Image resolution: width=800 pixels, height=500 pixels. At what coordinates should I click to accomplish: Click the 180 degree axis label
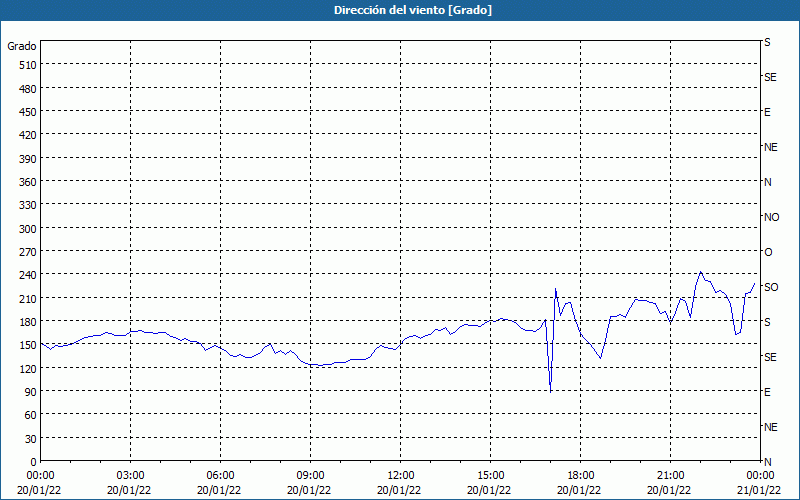pyautogui.click(x=29, y=322)
